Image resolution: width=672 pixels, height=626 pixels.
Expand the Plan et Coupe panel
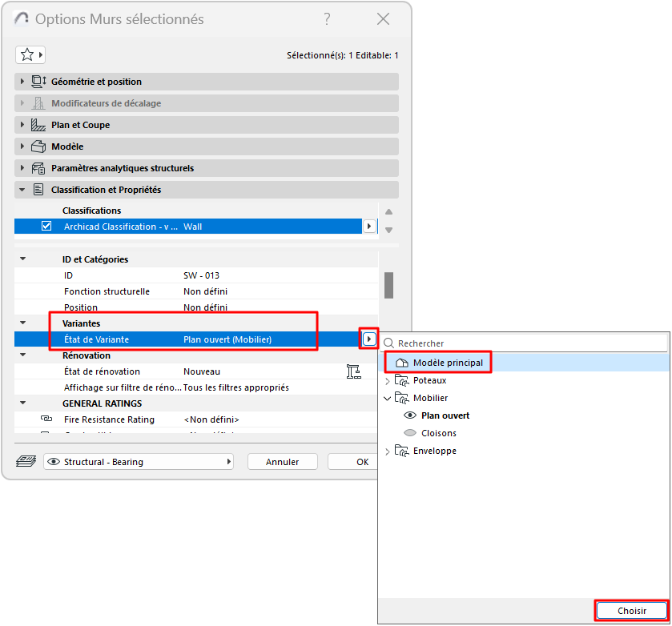point(22,125)
